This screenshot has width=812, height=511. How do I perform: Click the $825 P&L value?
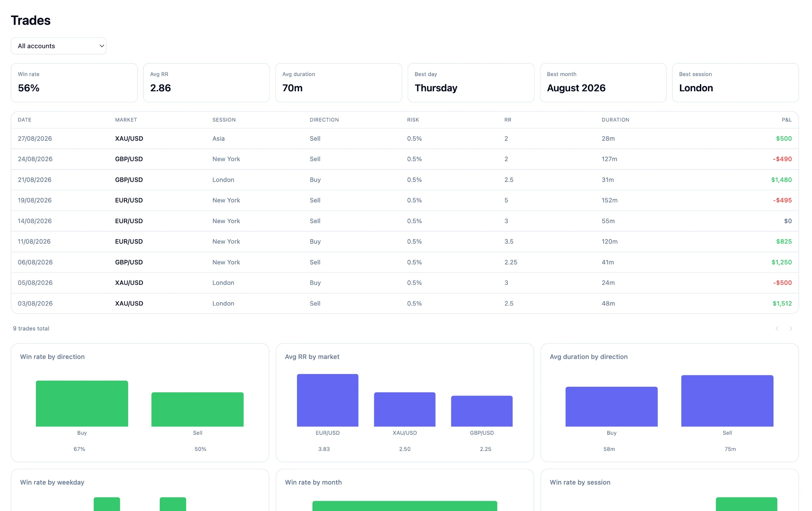(x=784, y=241)
